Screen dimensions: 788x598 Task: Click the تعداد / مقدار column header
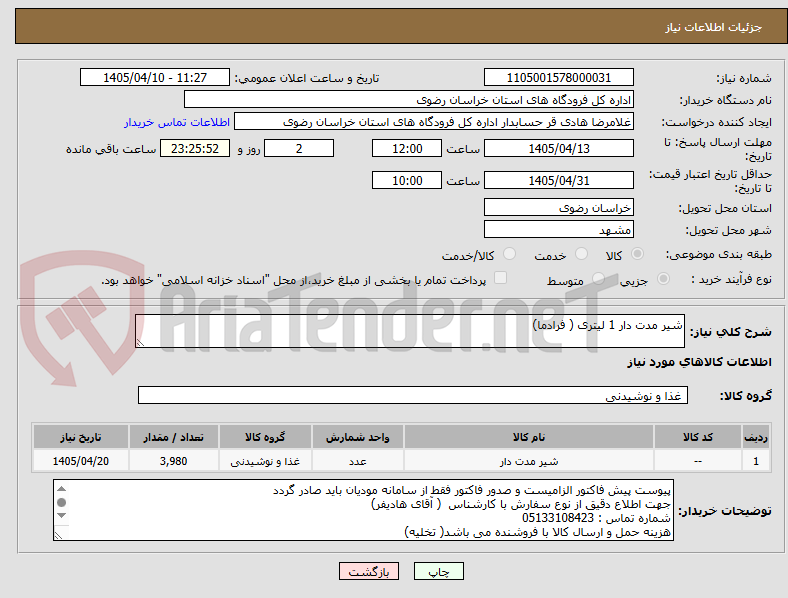point(173,437)
